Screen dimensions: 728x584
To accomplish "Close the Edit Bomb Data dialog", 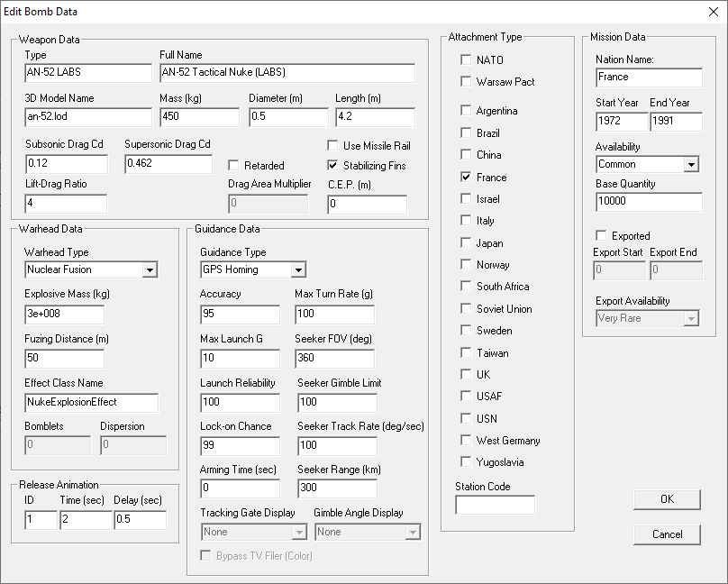I will [714, 12].
